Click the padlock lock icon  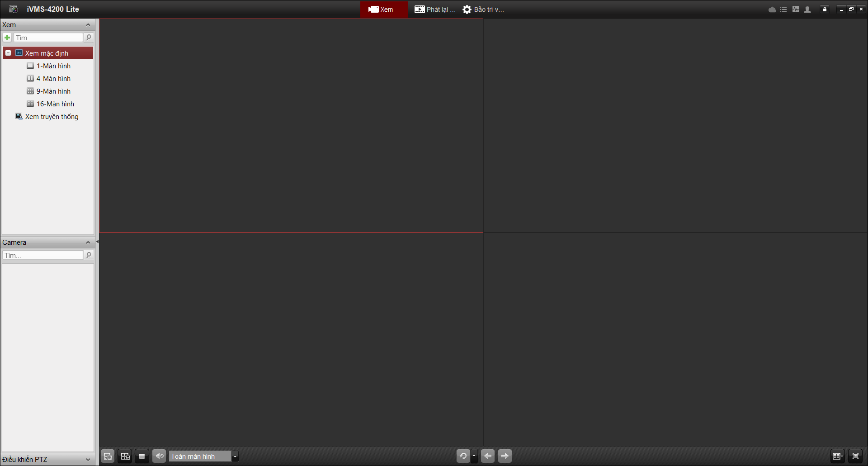point(825,10)
